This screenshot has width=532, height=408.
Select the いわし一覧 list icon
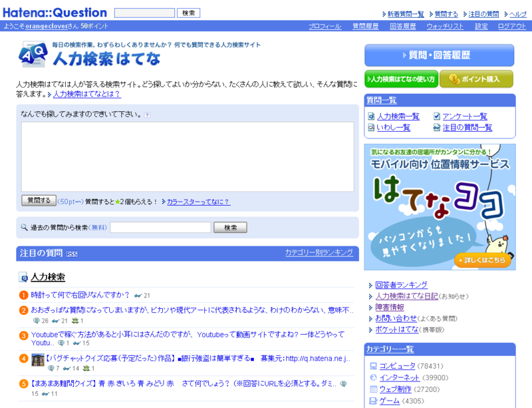tap(370, 128)
